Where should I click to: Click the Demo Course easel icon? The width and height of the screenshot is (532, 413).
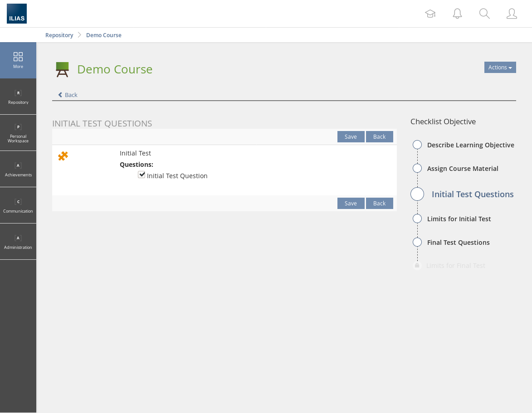(63, 69)
